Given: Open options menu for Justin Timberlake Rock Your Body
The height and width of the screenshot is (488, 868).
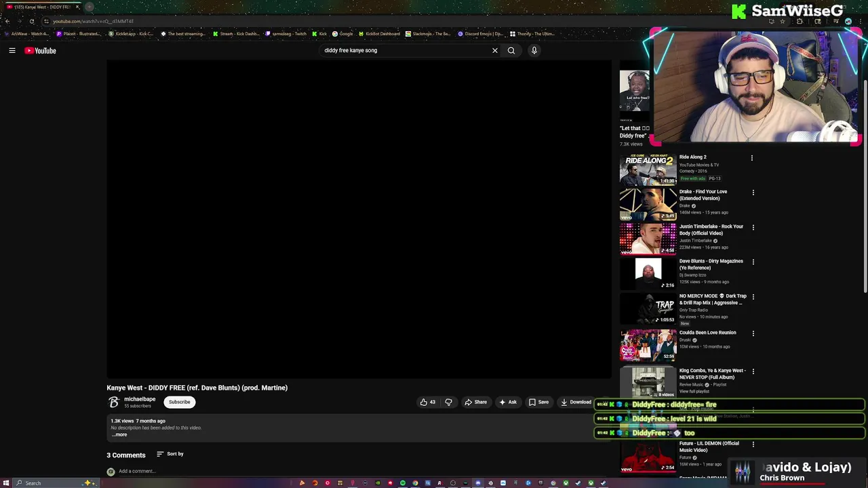Looking at the screenshot, I should (x=753, y=227).
